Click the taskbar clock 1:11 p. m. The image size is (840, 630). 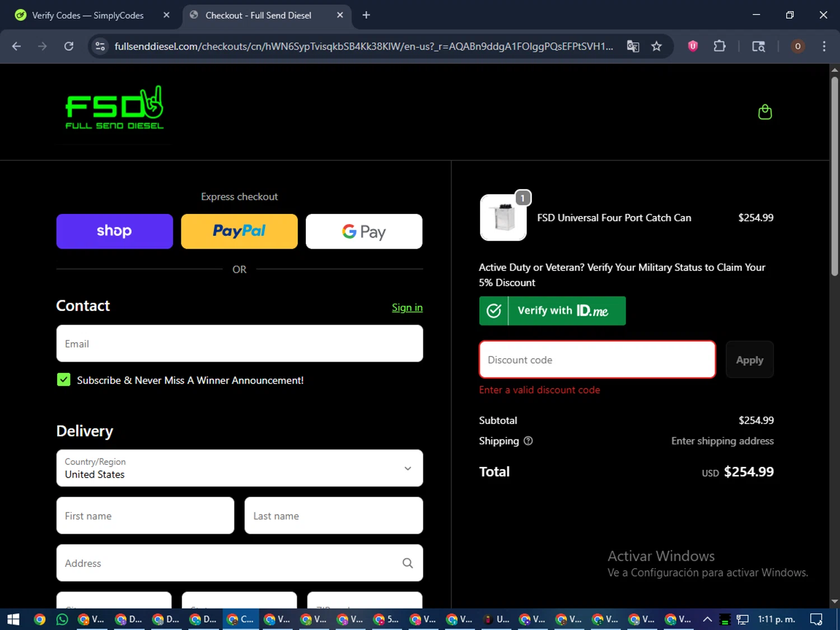(x=776, y=619)
